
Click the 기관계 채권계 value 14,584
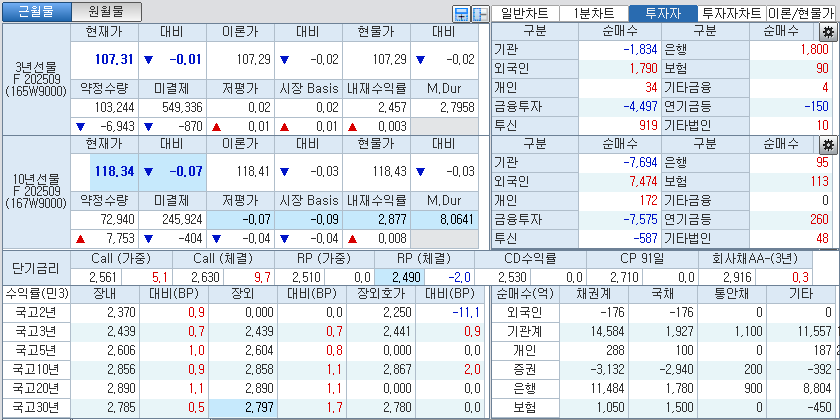[x=594, y=332]
